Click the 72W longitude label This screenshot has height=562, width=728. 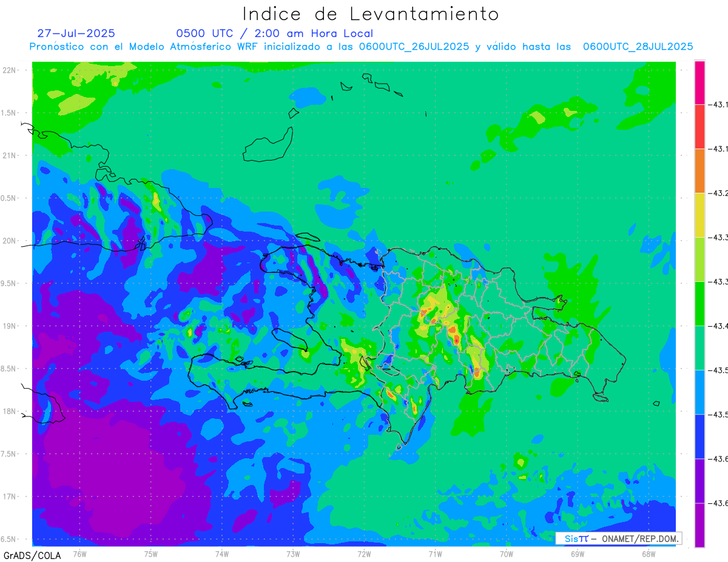[364, 554]
